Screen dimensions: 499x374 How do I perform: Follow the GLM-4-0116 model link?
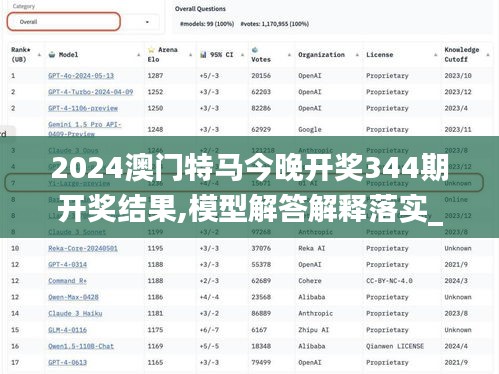point(67,330)
